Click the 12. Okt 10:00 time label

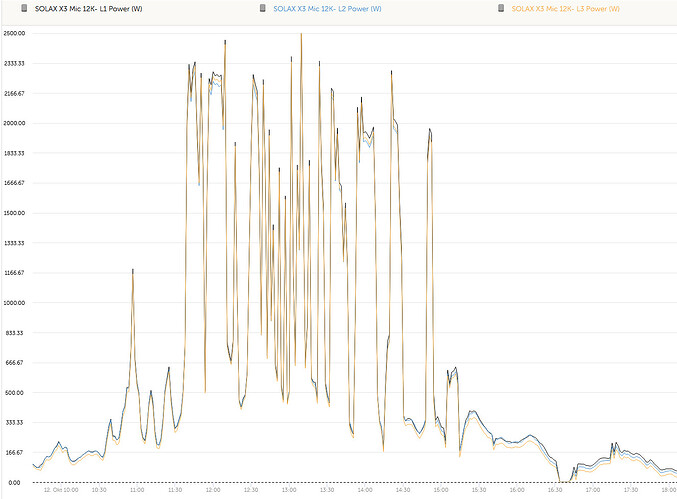tap(61, 490)
